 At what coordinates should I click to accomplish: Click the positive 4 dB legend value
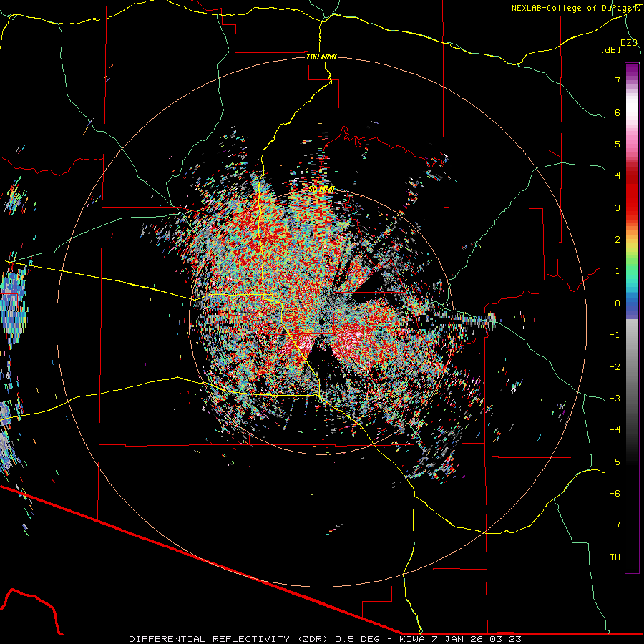tap(618, 176)
